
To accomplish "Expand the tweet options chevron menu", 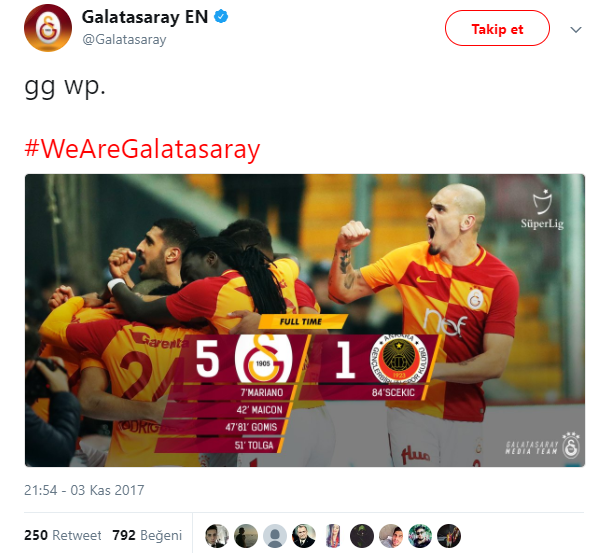I will pyautogui.click(x=576, y=30).
